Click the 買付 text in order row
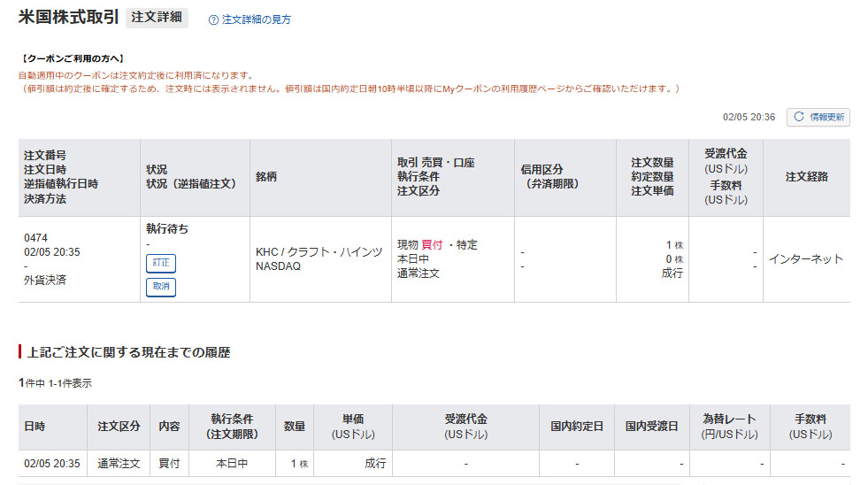Image resolution: width=868 pixels, height=485 pixels. tap(432, 245)
